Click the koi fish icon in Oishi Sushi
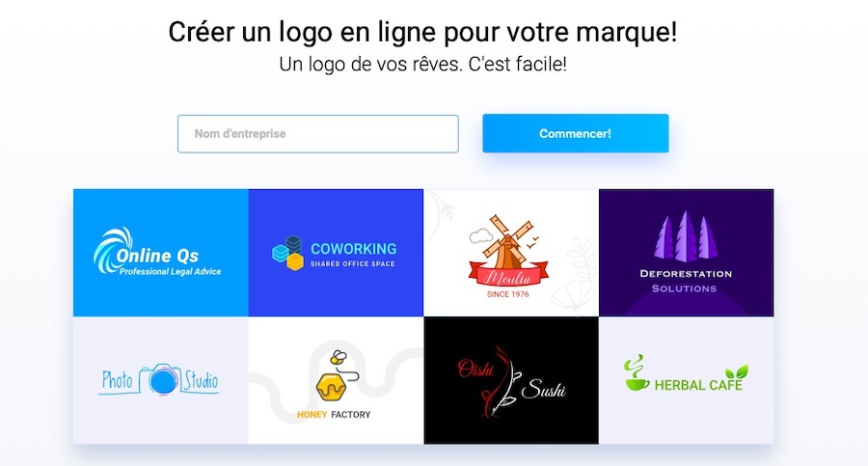Viewport: 868px width, 466px height. 500,382
